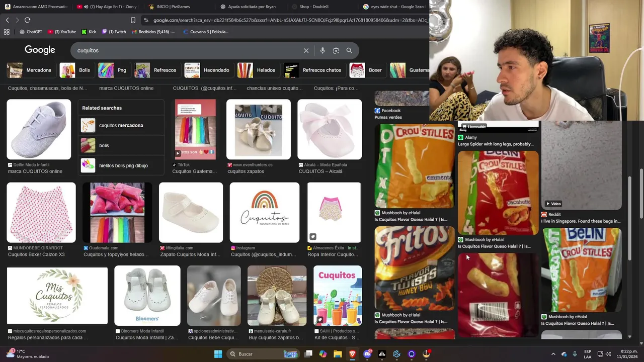Show hidden tray icons chevron
Screen dimensions: 644x362
[x=553, y=354]
